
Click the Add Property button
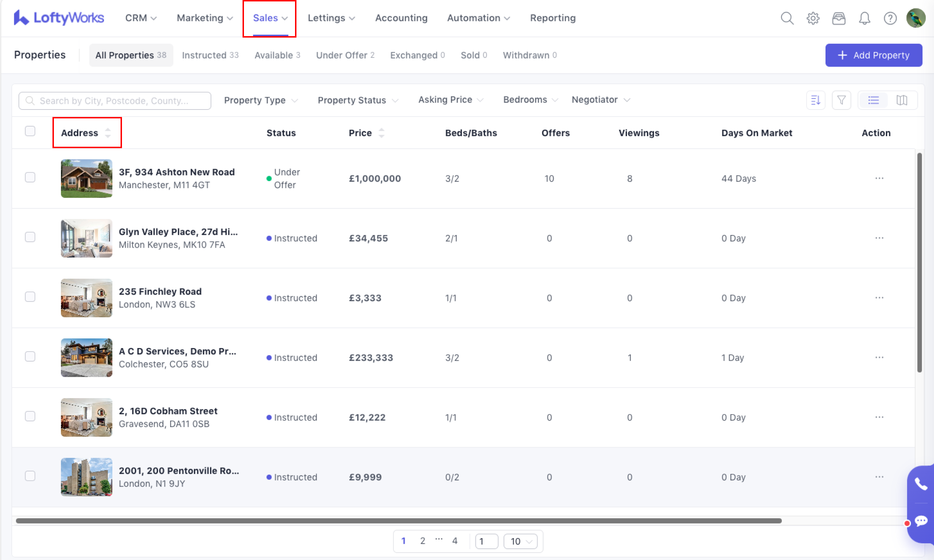coord(873,55)
